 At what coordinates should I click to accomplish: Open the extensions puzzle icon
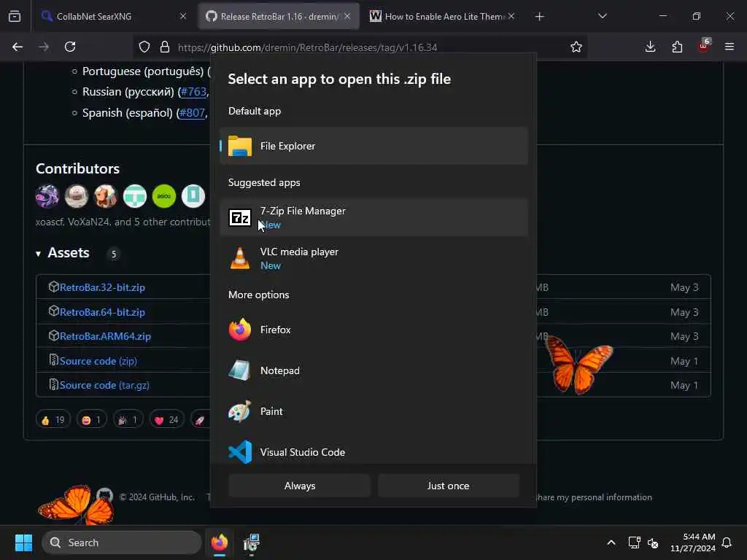pos(677,47)
